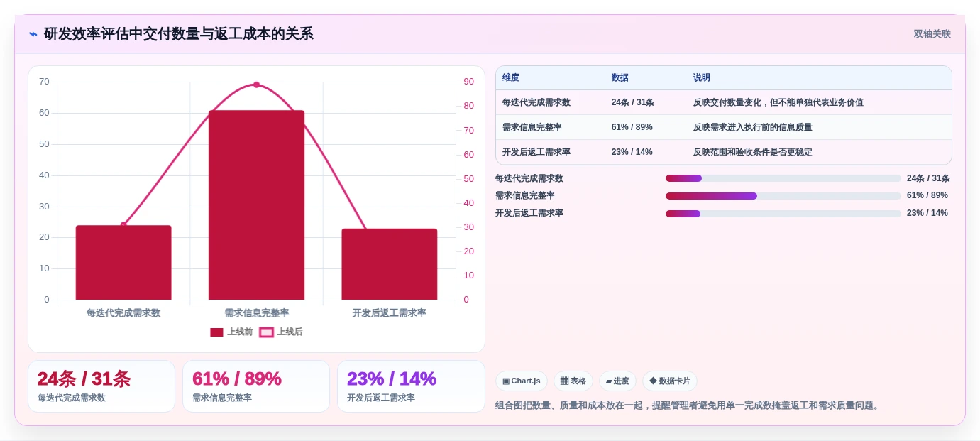Click the 开发后返工需求率 bar in the chart
The image size is (980, 441).
pyautogui.click(x=389, y=264)
